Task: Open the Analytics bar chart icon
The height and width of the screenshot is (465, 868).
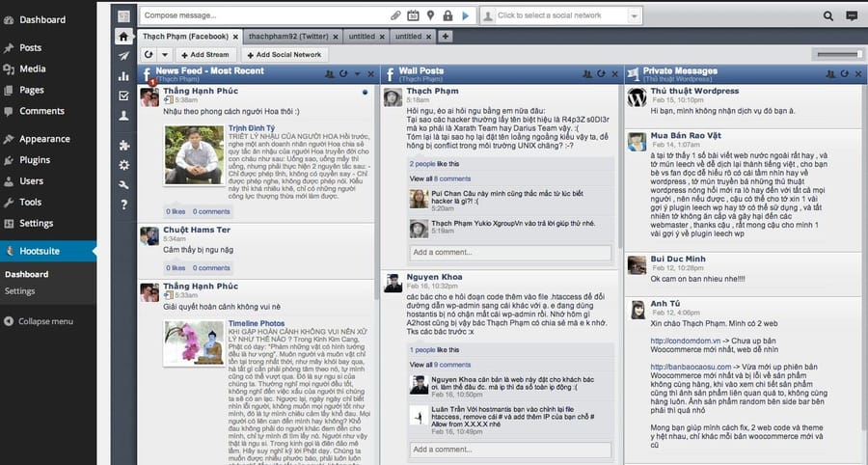Action: 123,76
